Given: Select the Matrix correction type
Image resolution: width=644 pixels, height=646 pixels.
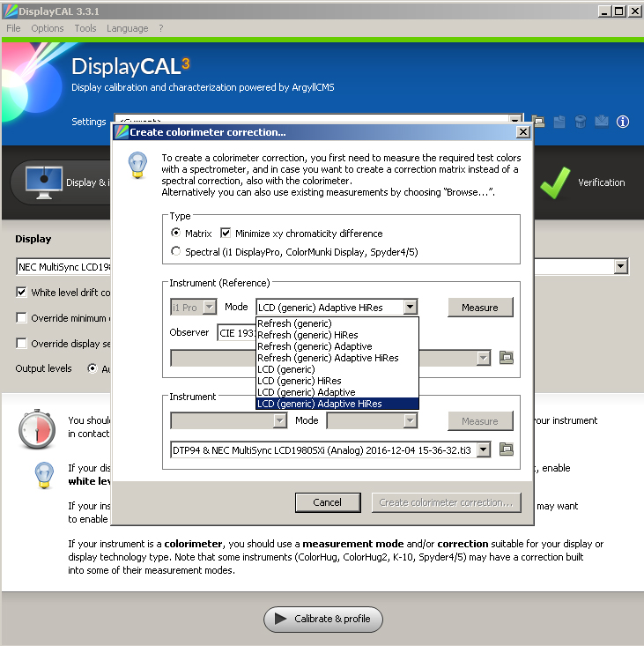Looking at the screenshot, I should pyautogui.click(x=176, y=233).
